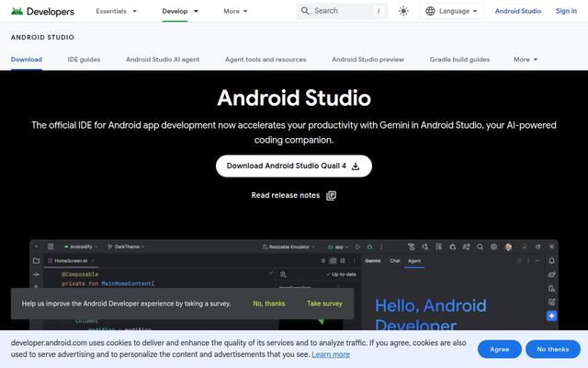The height and width of the screenshot is (368, 588).
Task: Click the green Run play icon in IDE preview
Action: (357, 247)
